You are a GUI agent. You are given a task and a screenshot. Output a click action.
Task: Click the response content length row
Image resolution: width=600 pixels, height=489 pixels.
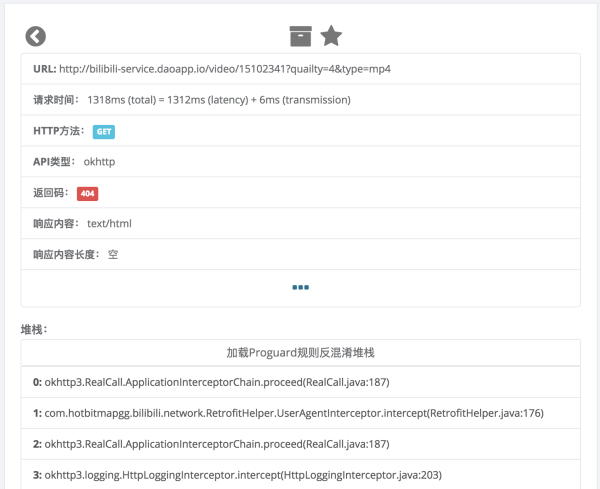300,255
